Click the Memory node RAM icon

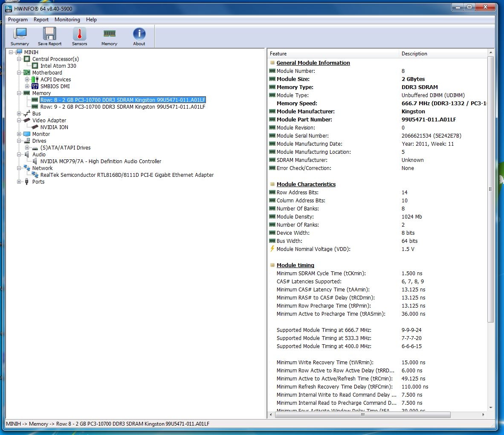click(x=27, y=93)
